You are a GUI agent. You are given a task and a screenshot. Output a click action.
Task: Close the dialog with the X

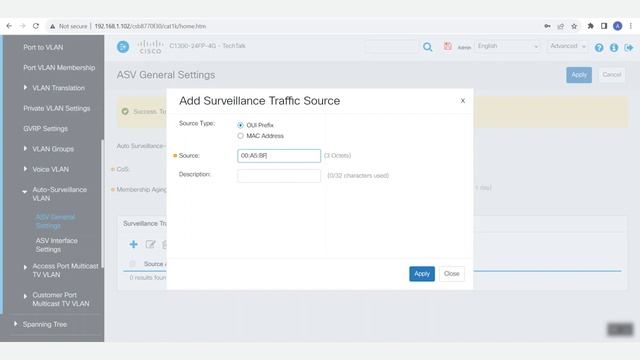462,101
